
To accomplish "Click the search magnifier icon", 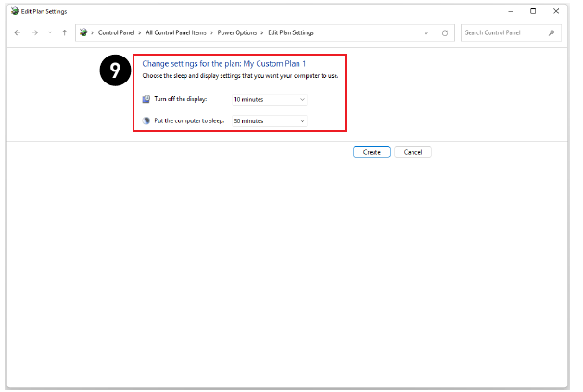I will coord(551,32).
